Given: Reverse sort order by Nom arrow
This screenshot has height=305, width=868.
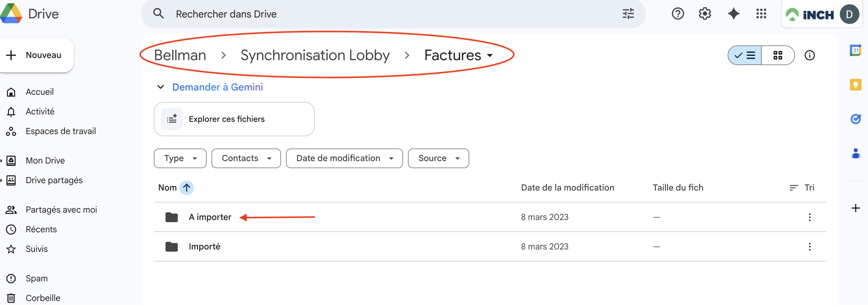Looking at the screenshot, I should (186, 187).
